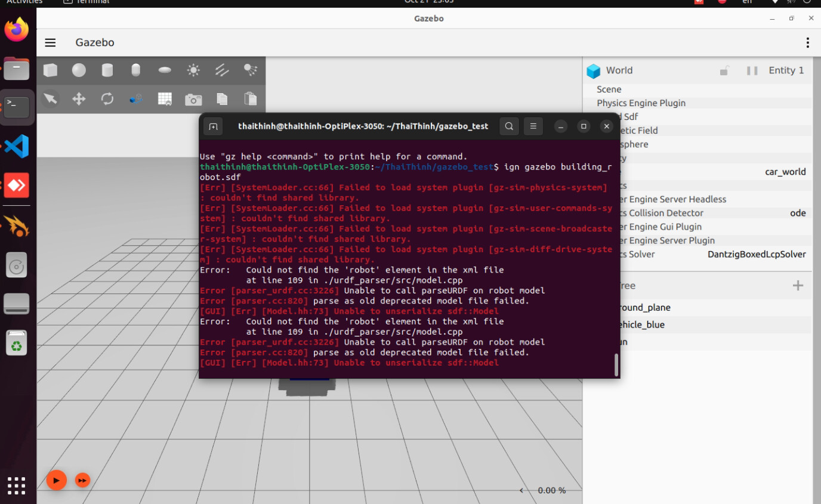821x504 pixels.
Task: Click the blue World cube icon
Action: coord(593,71)
